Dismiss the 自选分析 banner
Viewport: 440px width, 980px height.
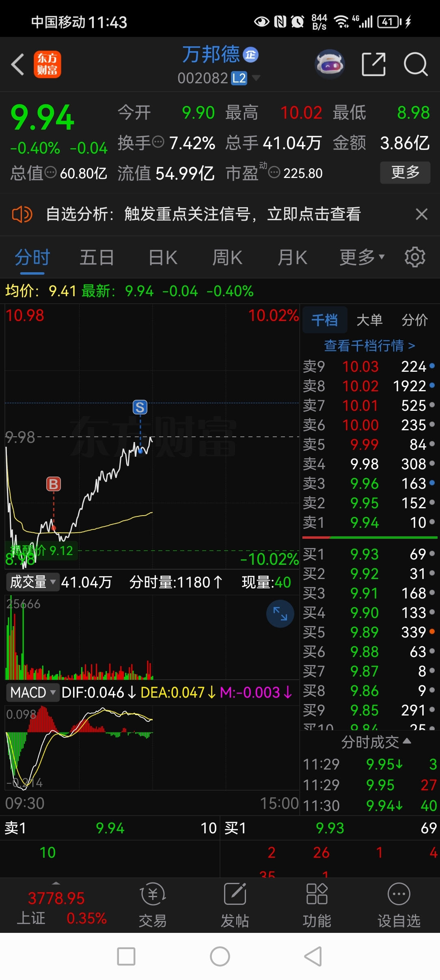coord(422,214)
